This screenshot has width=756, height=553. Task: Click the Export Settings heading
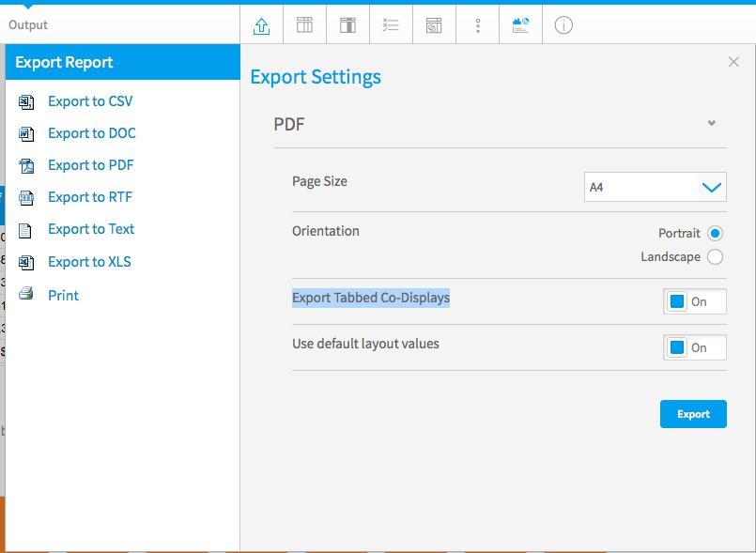click(316, 77)
